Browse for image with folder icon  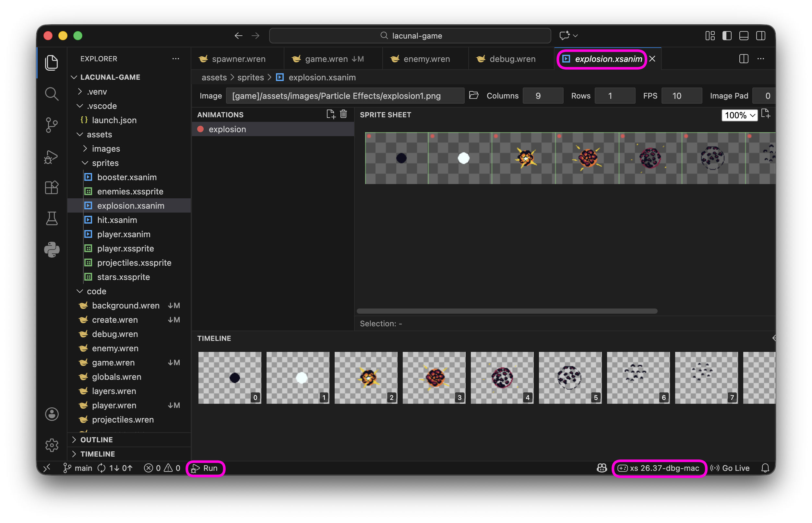[474, 96]
